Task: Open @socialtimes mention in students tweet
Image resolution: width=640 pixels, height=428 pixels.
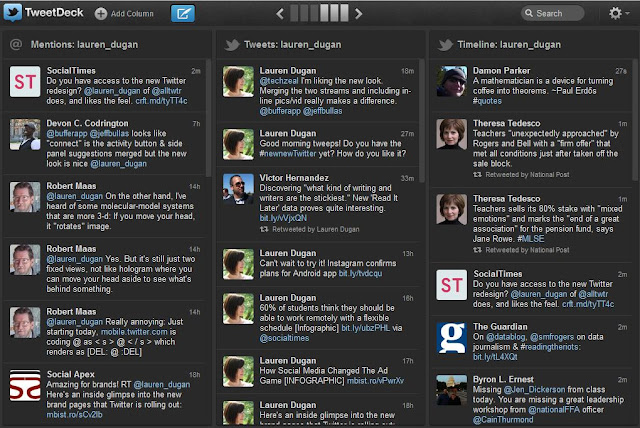Action: click(284, 338)
